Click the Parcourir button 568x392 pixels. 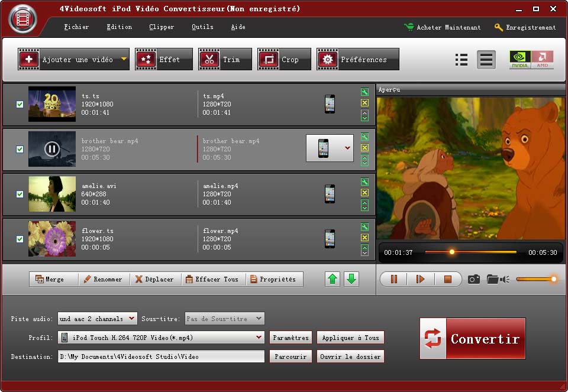click(291, 357)
